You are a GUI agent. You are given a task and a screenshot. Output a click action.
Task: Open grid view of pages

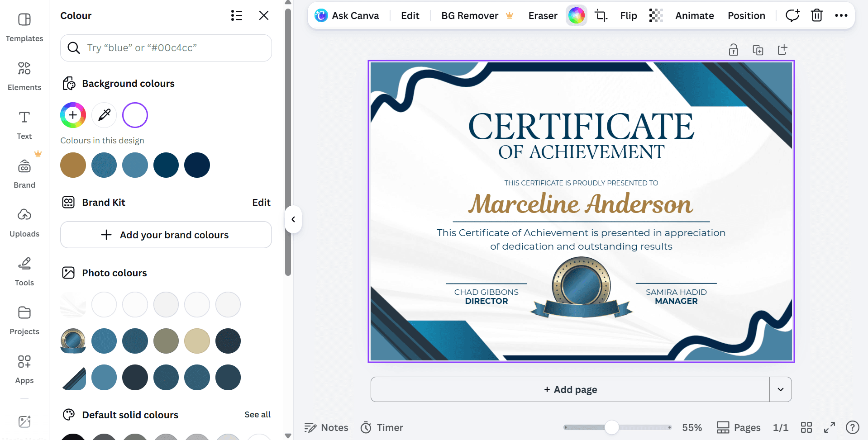[806, 427]
